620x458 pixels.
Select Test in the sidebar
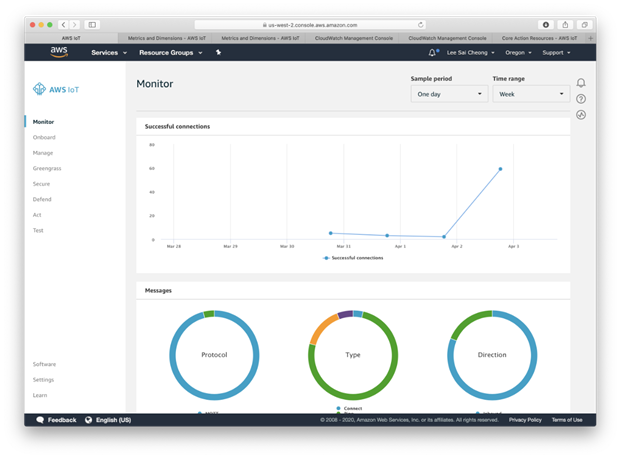(x=38, y=230)
